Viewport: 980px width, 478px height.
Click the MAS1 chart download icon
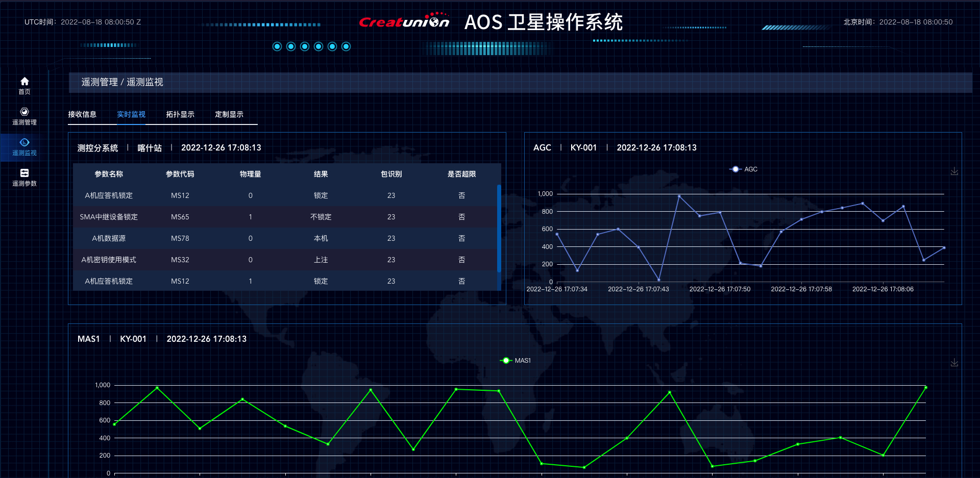click(954, 363)
